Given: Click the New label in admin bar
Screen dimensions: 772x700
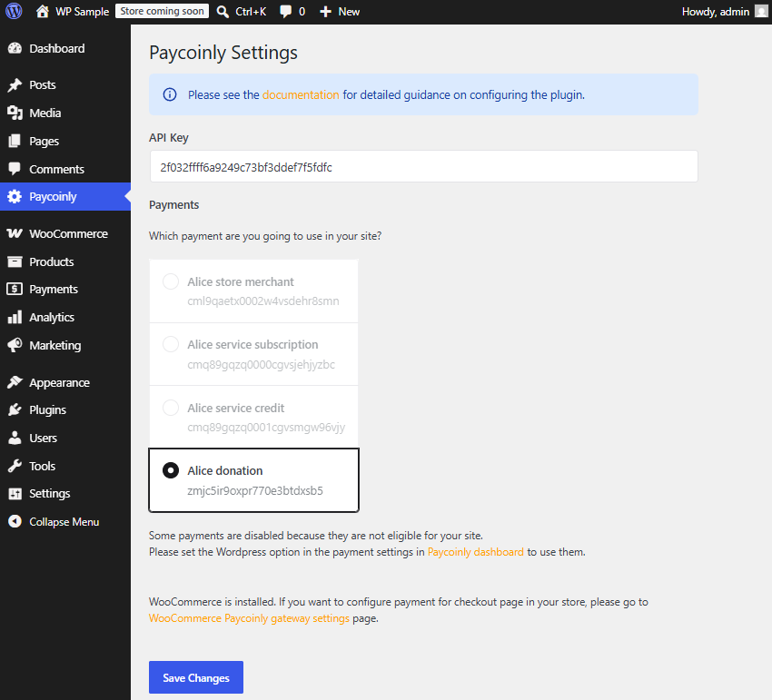Looking at the screenshot, I should [349, 12].
